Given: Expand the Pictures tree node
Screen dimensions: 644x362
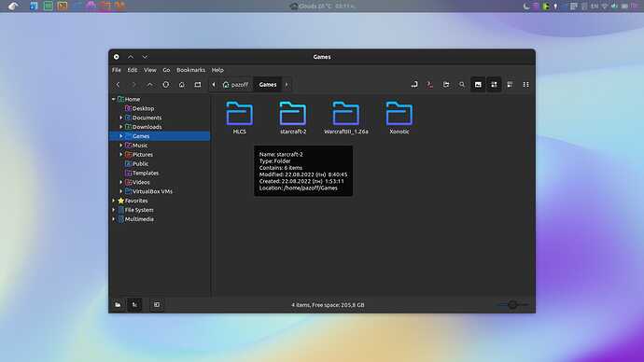Looking at the screenshot, I should (x=121, y=155).
